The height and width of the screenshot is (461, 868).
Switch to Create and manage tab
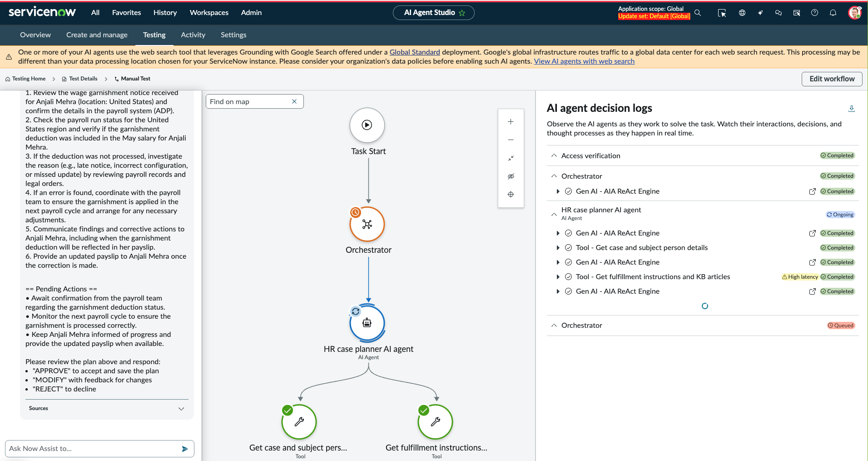pos(97,35)
